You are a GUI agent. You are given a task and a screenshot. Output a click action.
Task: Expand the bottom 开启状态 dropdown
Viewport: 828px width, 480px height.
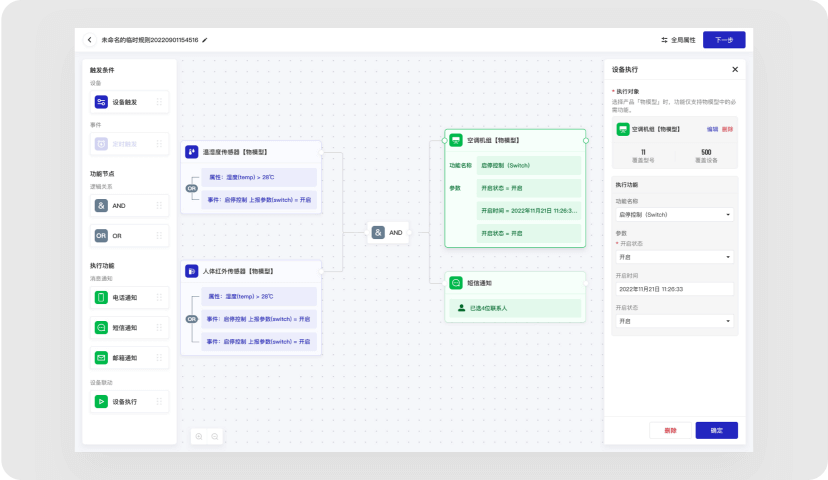point(673,321)
